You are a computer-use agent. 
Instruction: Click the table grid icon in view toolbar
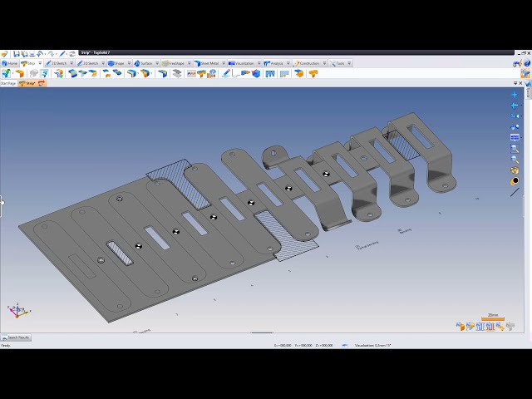coord(515,138)
